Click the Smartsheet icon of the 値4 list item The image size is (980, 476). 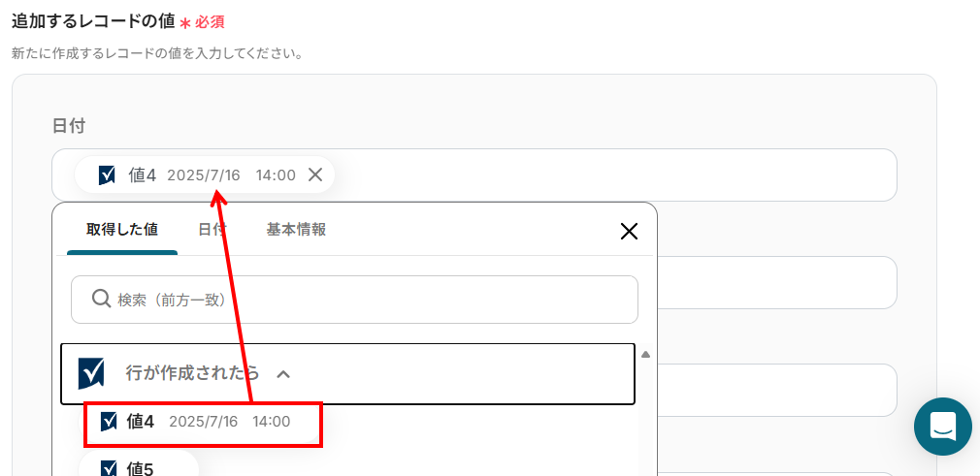click(x=110, y=422)
